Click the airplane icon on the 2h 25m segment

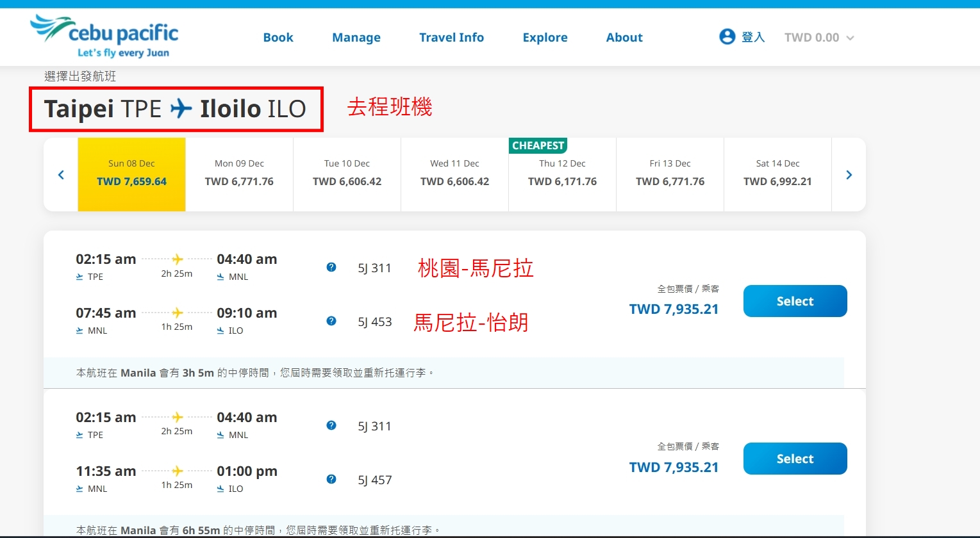[x=176, y=259]
